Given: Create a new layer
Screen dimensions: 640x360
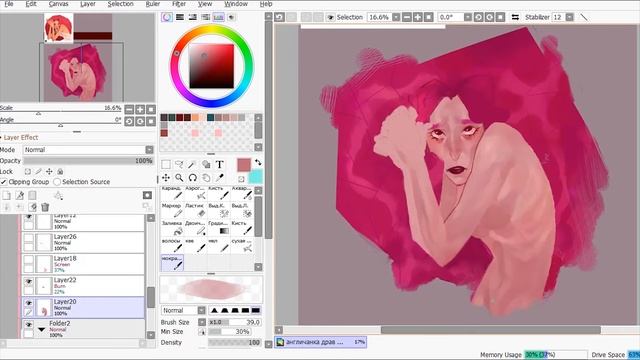Looking at the screenshot, I should pos(7,196).
